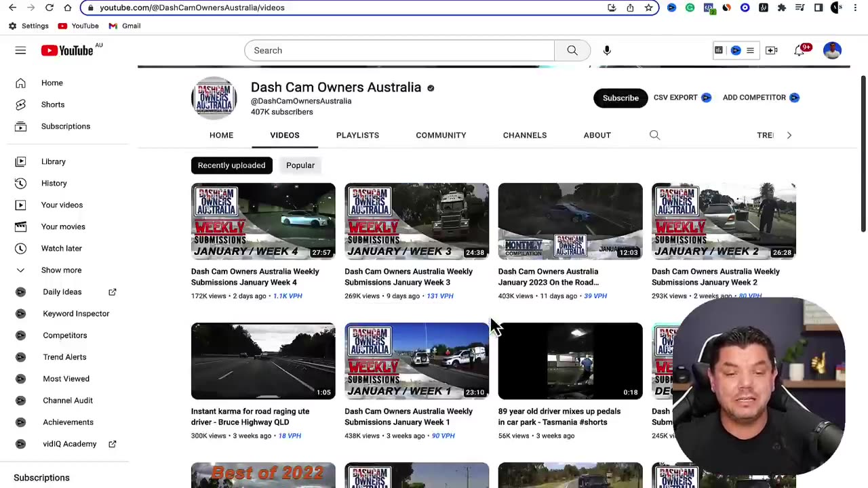This screenshot has height=488, width=868.
Task: Switch to the COMMUNITY tab
Action: (x=441, y=135)
